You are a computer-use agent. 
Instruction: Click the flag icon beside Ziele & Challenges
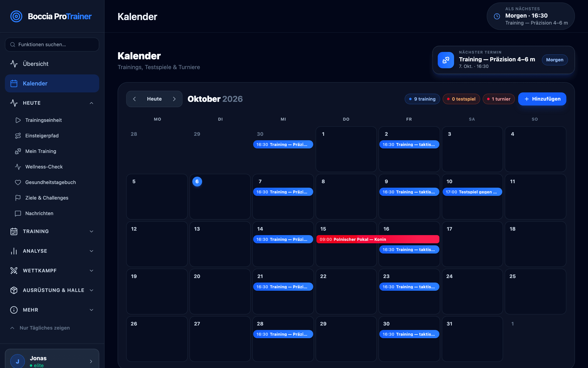(18, 198)
